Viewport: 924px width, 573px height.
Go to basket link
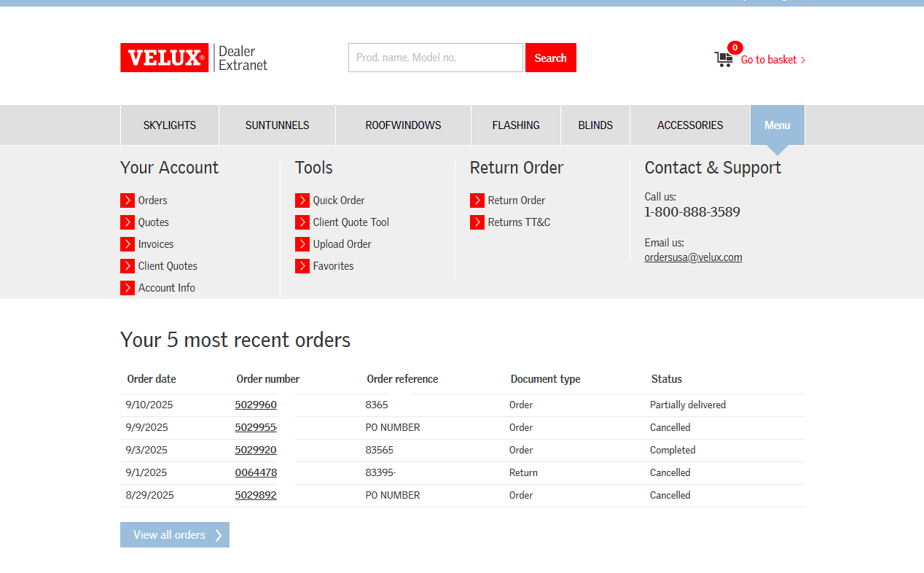coord(773,60)
